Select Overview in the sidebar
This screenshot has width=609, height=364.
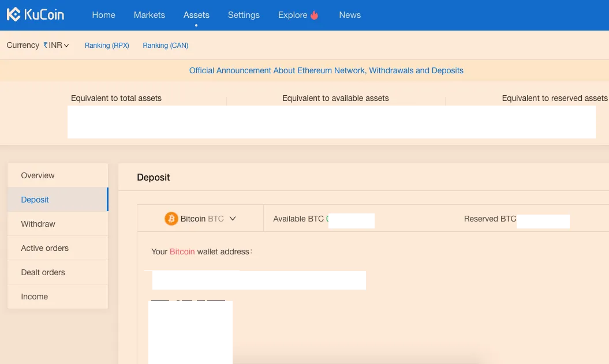click(58, 175)
